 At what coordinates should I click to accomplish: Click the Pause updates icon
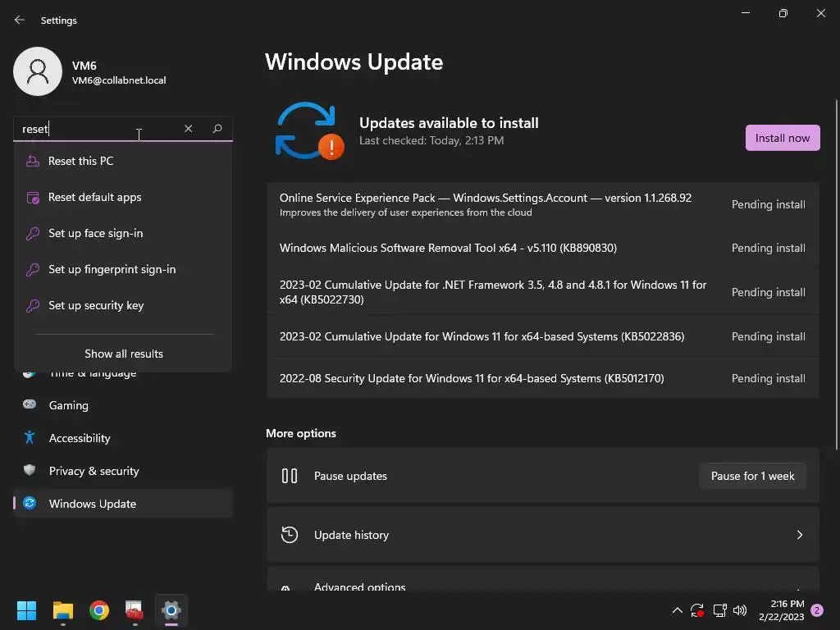tap(290, 476)
